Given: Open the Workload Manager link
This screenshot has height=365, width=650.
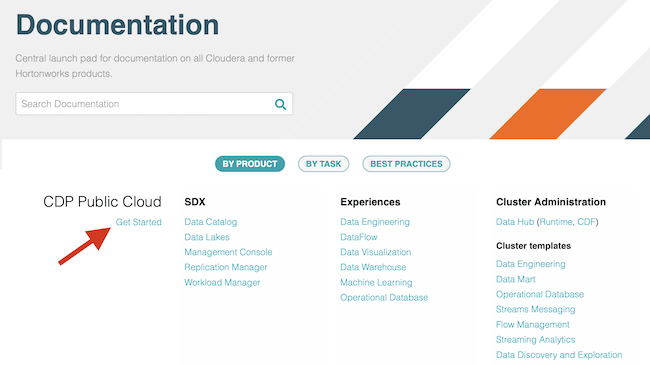Looking at the screenshot, I should point(222,282).
